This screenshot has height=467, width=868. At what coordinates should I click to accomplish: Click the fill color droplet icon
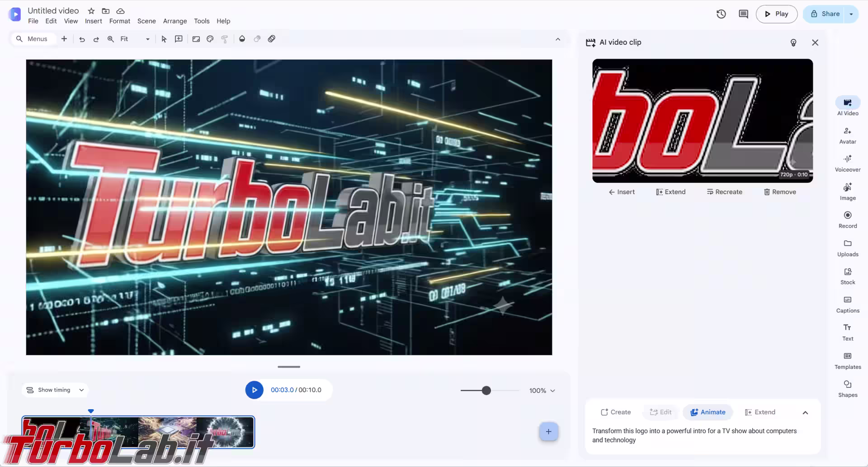242,39
